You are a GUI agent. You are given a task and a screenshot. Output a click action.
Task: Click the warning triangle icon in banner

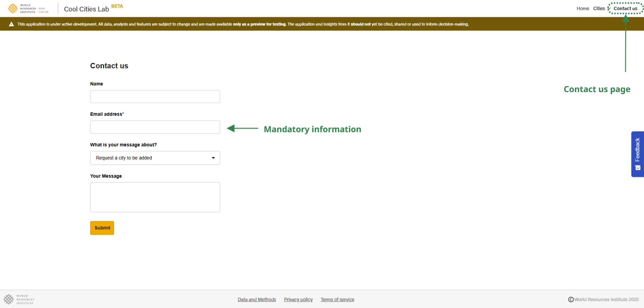tap(12, 24)
